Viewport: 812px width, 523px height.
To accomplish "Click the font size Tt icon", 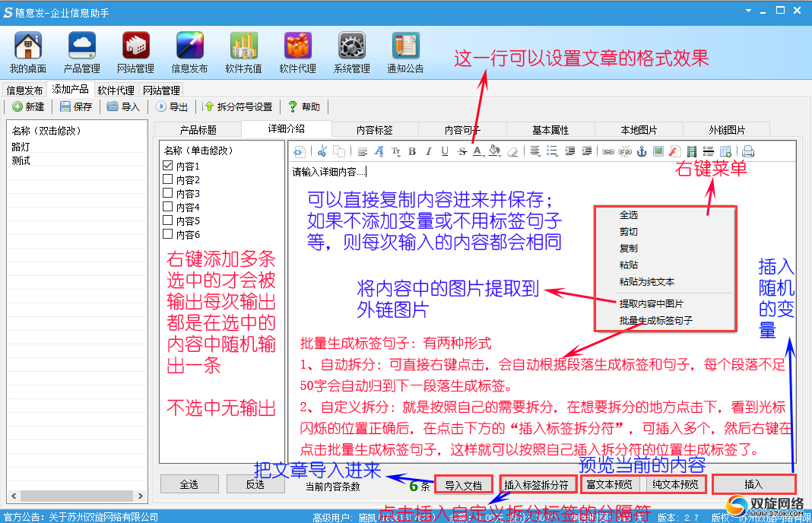I will coord(396,151).
